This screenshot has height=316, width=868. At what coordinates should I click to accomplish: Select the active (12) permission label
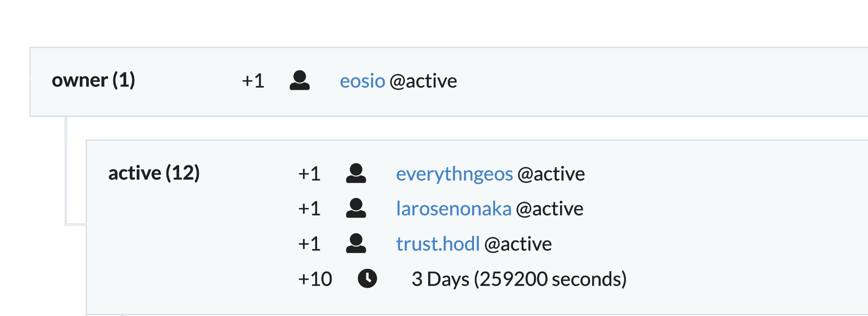click(154, 173)
